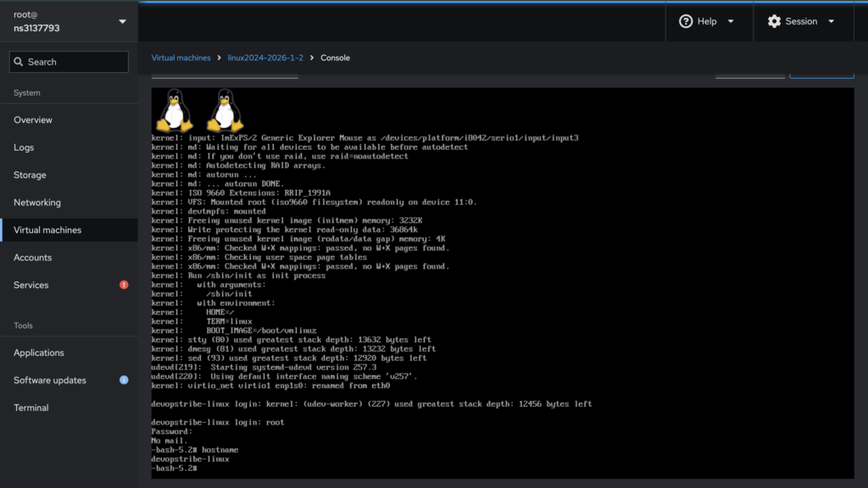Viewport: 868px width, 488px height.
Task: Navigate to Networking in the sidebar
Action: (x=37, y=202)
